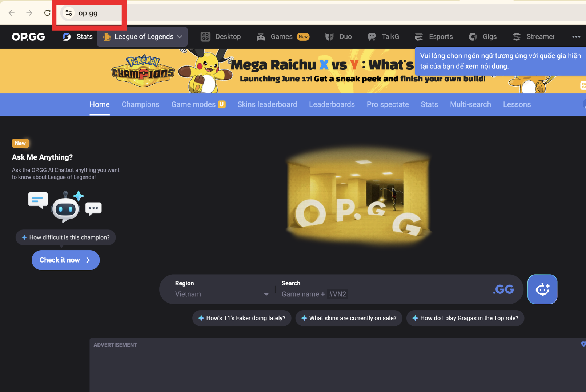Screen dimensions: 586x392
Task: Click the Ask Me Anything? heading
Action: 42,157
